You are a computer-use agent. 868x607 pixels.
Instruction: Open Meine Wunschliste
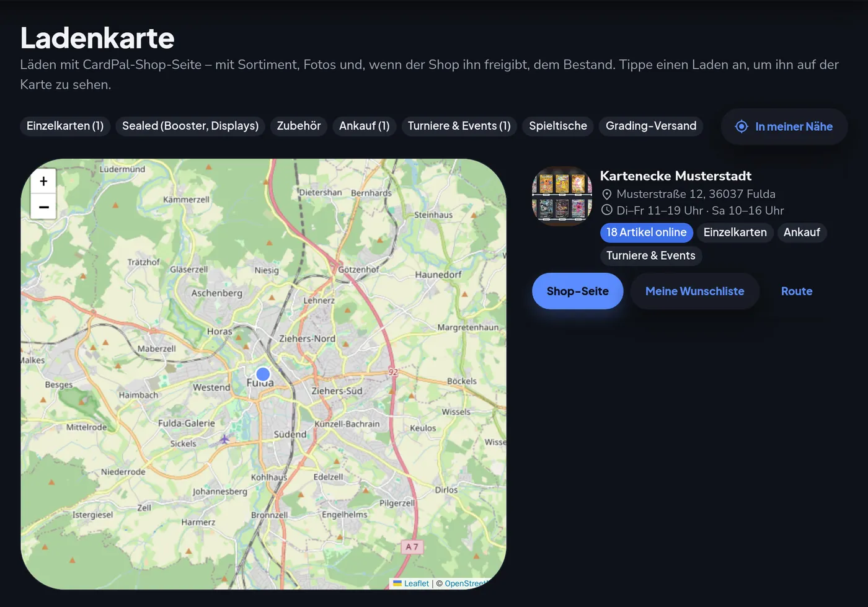695,291
